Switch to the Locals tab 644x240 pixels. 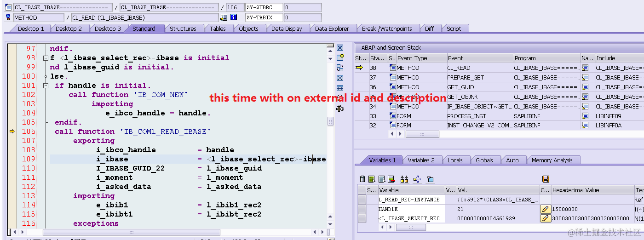455,160
